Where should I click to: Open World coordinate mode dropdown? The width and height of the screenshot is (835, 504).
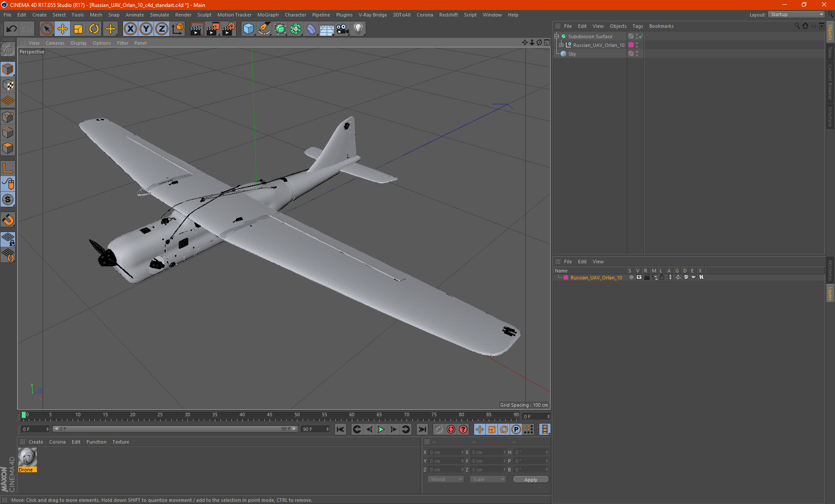[x=446, y=479]
